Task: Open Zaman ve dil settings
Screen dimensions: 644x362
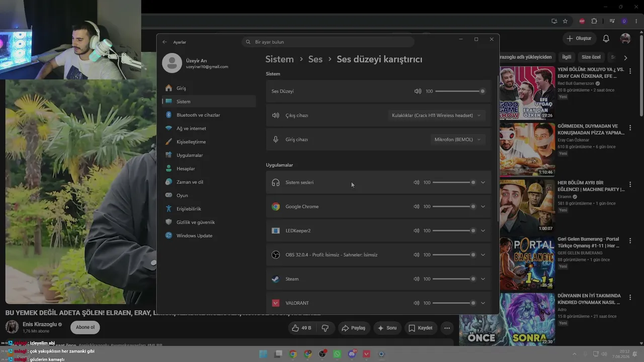Action: 209,182
